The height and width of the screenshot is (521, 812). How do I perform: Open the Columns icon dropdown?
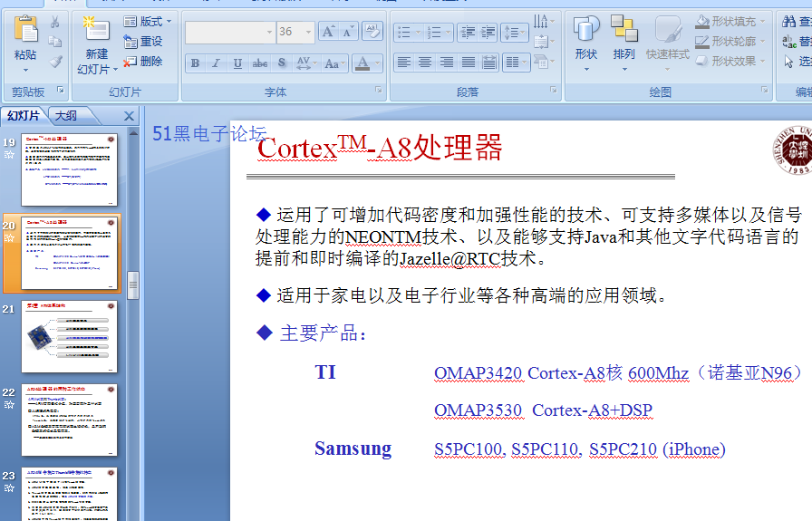(517, 63)
